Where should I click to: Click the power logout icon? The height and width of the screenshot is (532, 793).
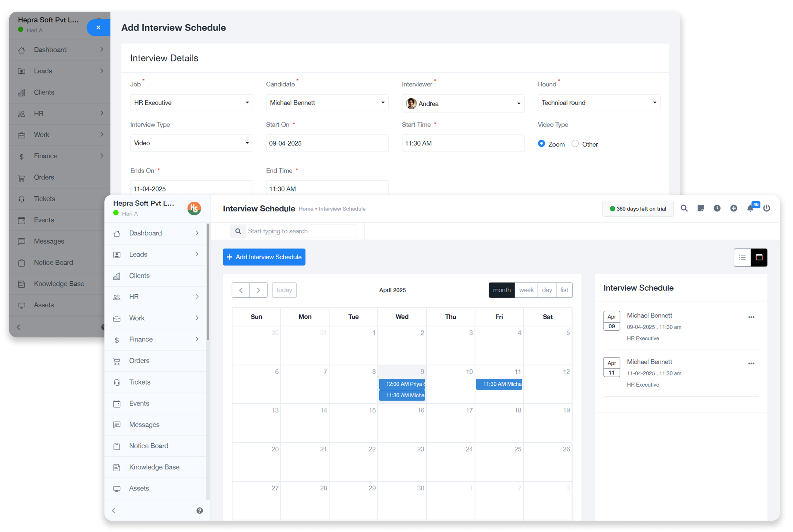(x=766, y=208)
